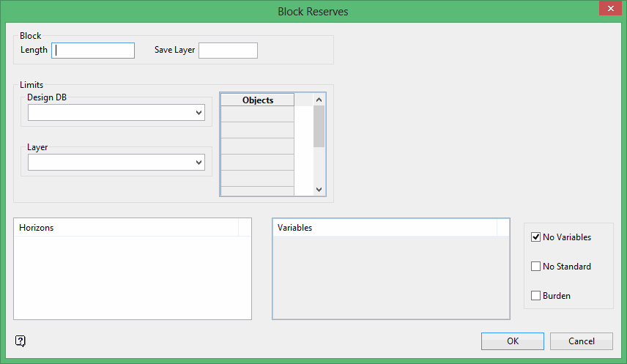Click inside the Horizons list area
627x364 pixels.
pyautogui.click(x=132, y=277)
